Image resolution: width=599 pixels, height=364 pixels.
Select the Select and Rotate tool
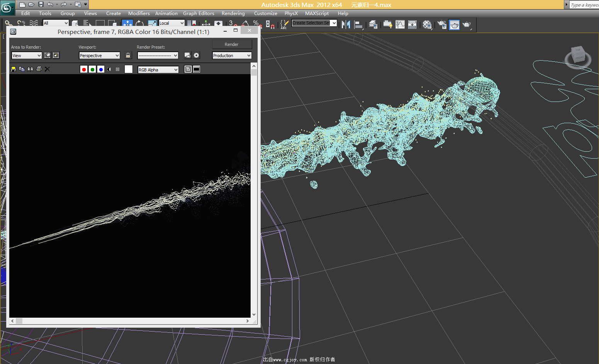coord(140,24)
